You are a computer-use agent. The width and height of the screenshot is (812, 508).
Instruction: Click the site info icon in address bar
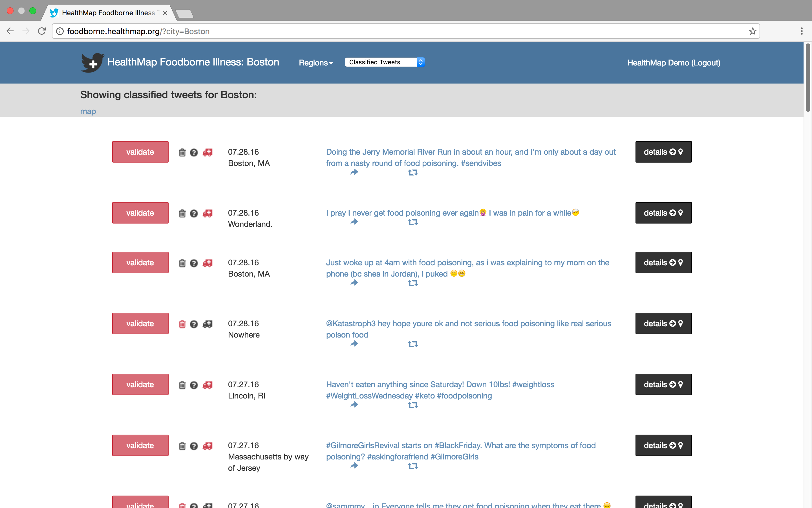pyautogui.click(x=60, y=31)
